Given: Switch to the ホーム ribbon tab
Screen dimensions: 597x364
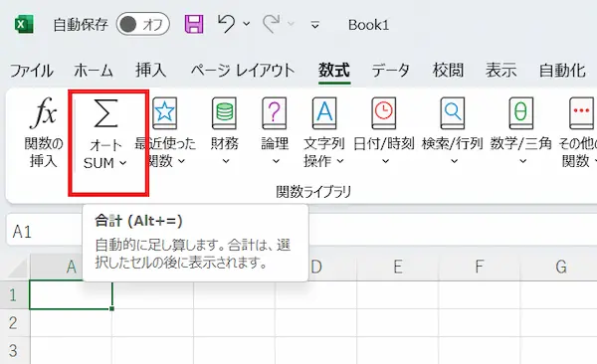Looking at the screenshot, I should click(x=94, y=71).
